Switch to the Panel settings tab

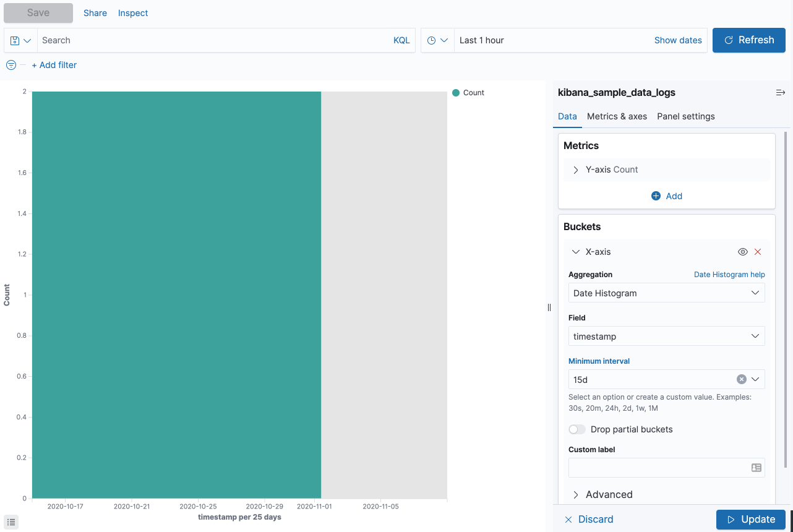click(x=685, y=116)
